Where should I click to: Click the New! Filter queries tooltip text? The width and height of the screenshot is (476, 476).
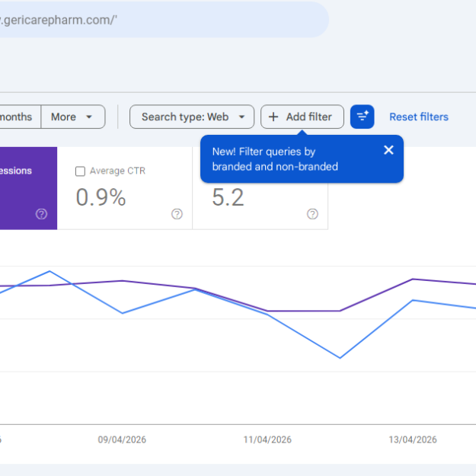coord(275,159)
